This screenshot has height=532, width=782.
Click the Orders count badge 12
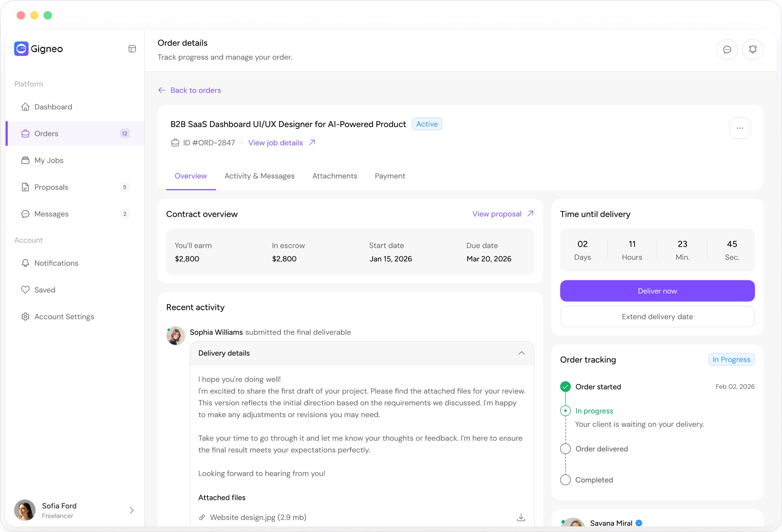125,133
